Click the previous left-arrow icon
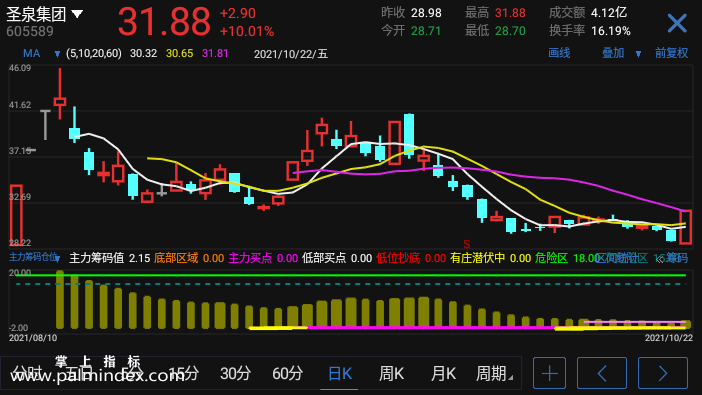The height and width of the screenshot is (395, 702). [602, 373]
